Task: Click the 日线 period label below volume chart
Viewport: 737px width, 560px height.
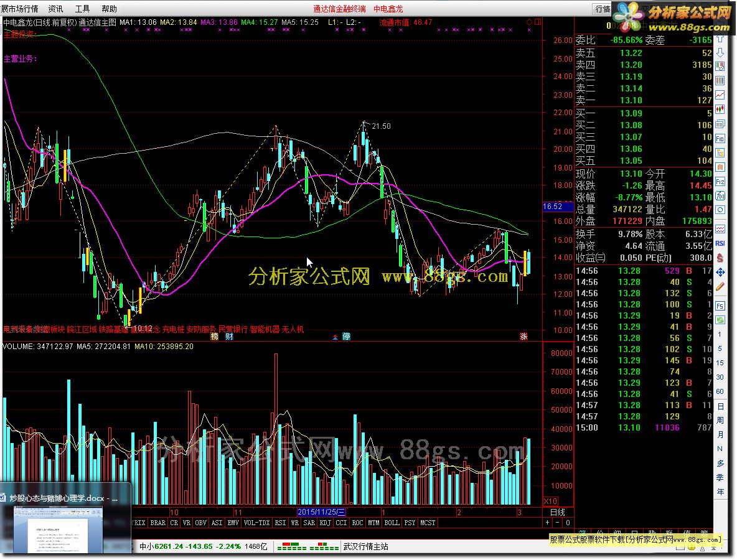Action: tap(558, 512)
